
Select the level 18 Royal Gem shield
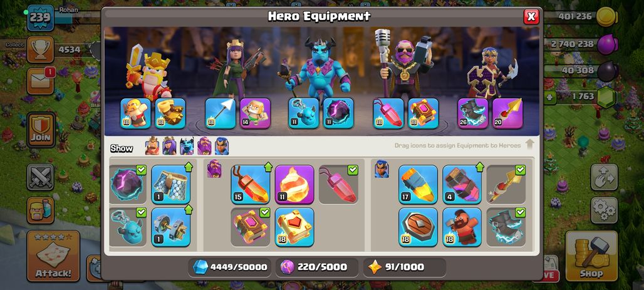coord(418,227)
